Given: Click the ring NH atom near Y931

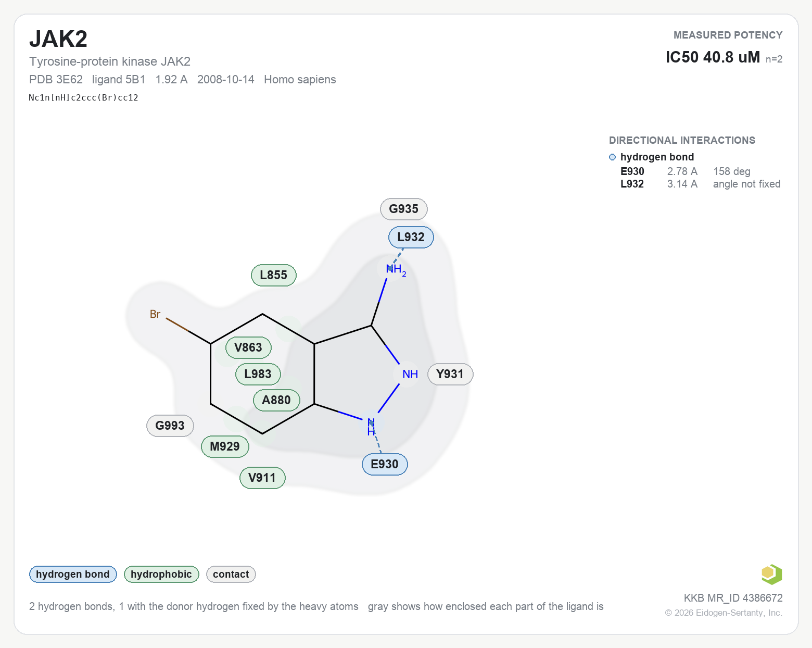Looking at the screenshot, I should (x=410, y=374).
